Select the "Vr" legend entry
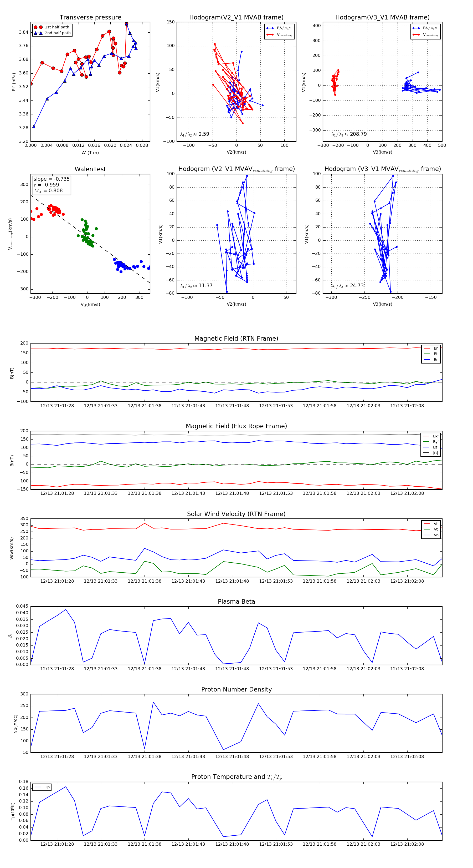The image size is (473, 868). pyautogui.click(x=431, y=524)
